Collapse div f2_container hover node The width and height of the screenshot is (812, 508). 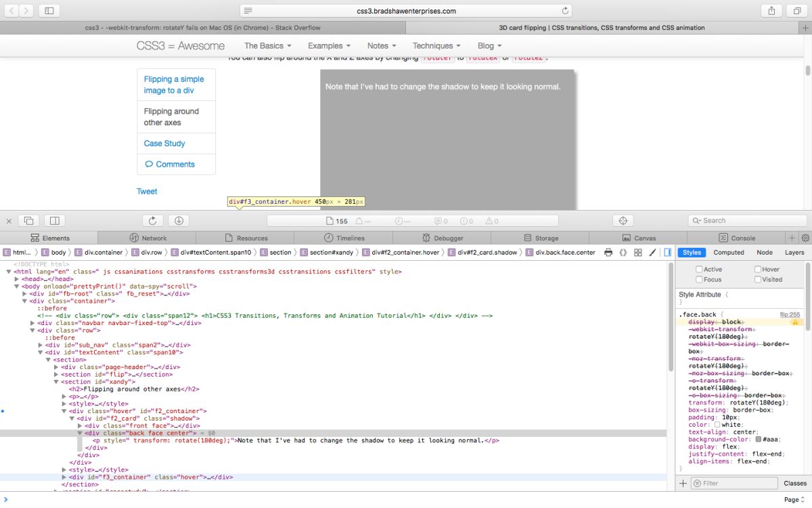click(65, 410)
